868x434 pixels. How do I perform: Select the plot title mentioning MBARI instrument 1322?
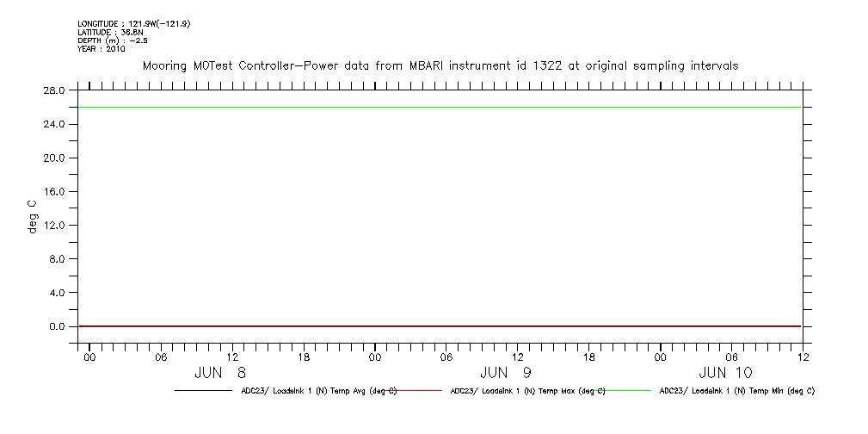click(x=440, y=66)
